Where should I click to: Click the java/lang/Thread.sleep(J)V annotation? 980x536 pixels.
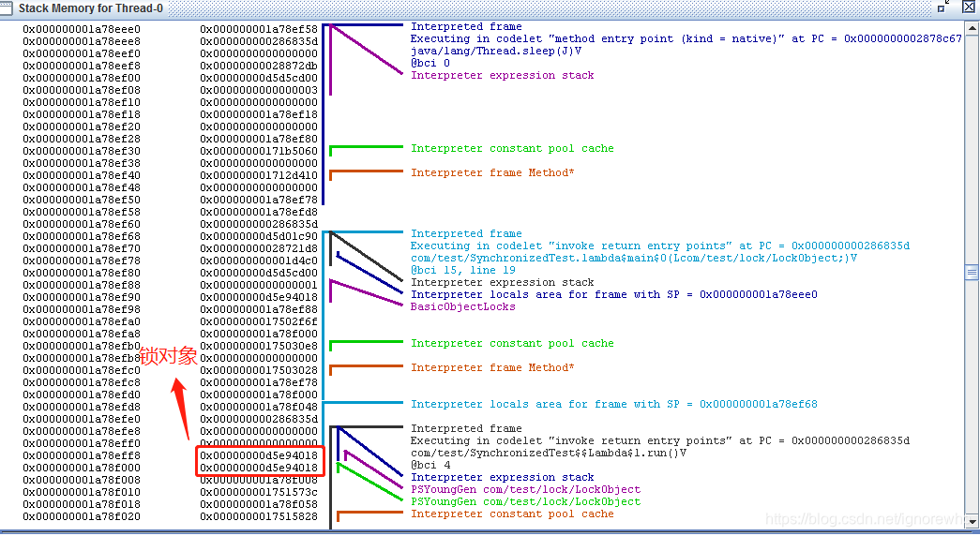496,51
